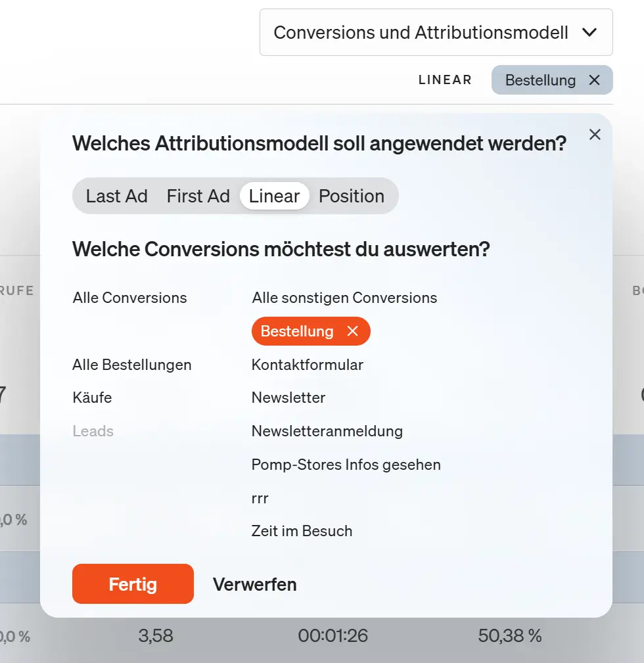Select the Zeit im Besuch conversion

pyautogui.click(x=302, y=531)
